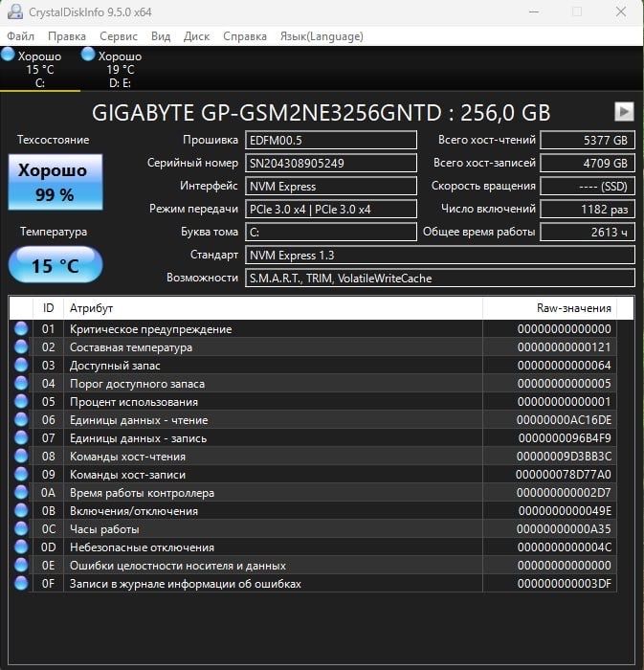This screenshot has width=644, height=670.
Task: Click status icon for Команды хост-чтения row
Action: [21, 456]
